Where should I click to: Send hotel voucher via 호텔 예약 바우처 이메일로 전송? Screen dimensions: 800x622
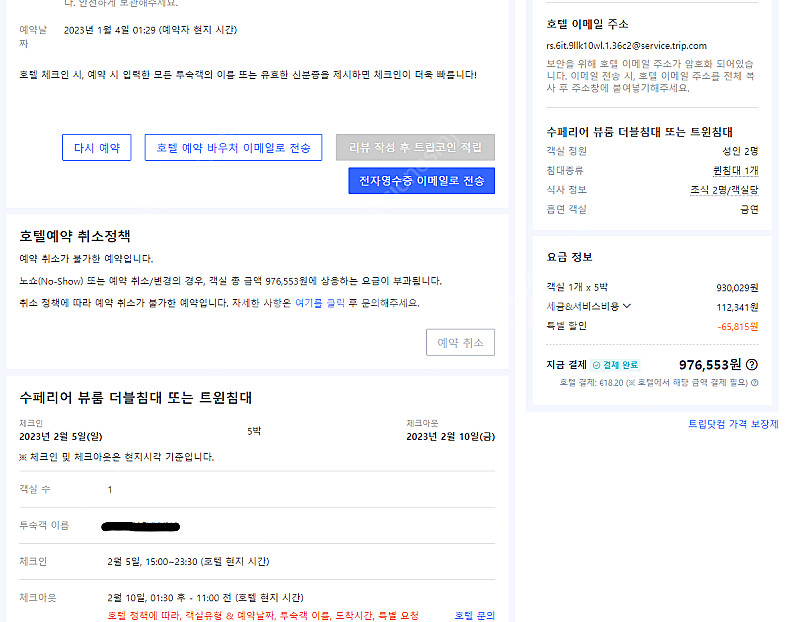pos(233,147)
